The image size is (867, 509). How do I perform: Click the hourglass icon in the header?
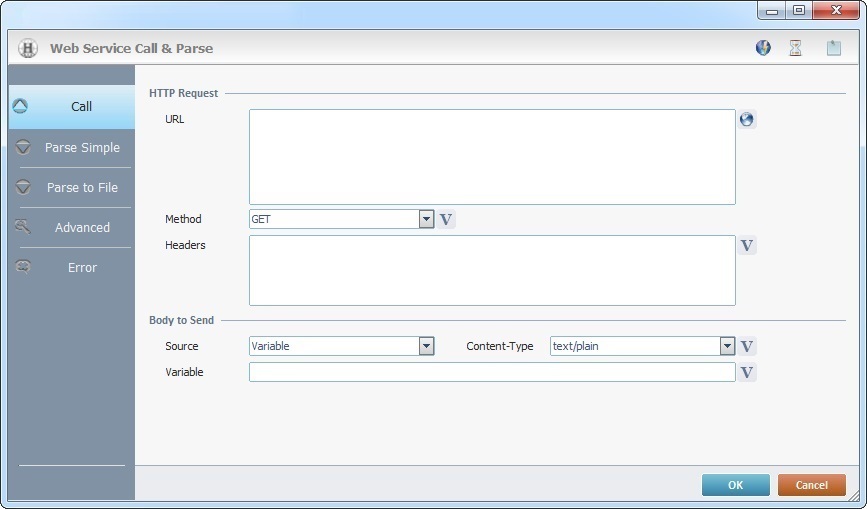796,48
